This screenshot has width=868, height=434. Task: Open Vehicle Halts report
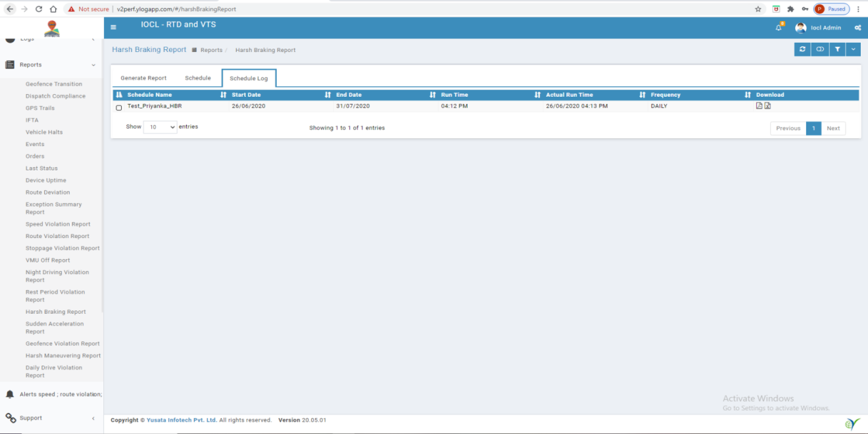44,132
